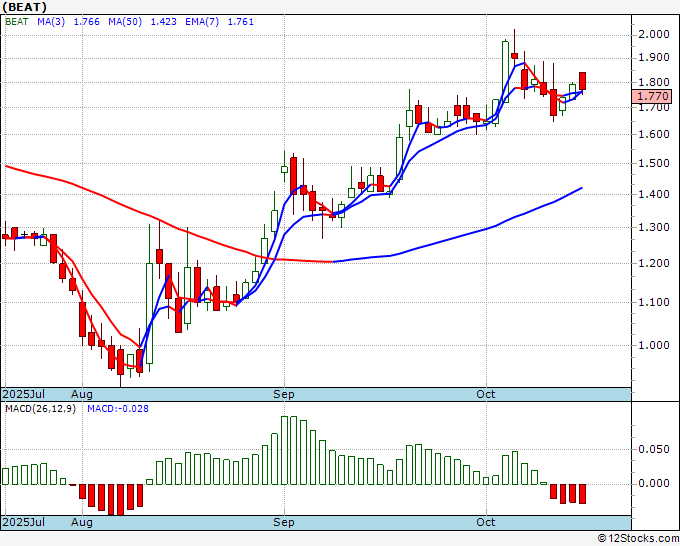Click the 0.000 MACD axis label
This screenshot has width=680, height=546.
coord(654,484)
